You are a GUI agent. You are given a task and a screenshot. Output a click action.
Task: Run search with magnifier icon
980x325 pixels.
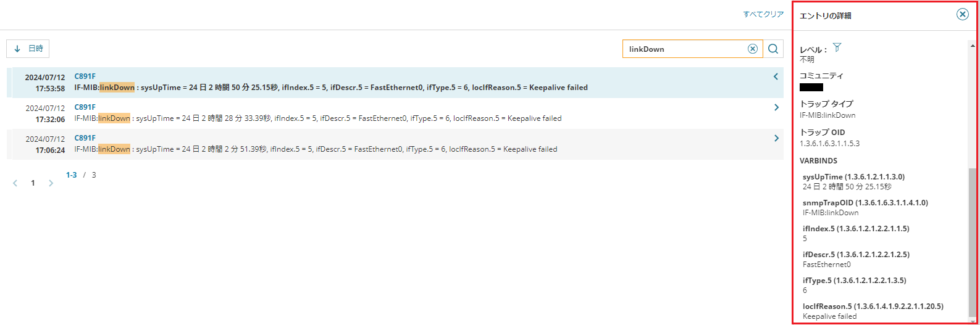773,49
